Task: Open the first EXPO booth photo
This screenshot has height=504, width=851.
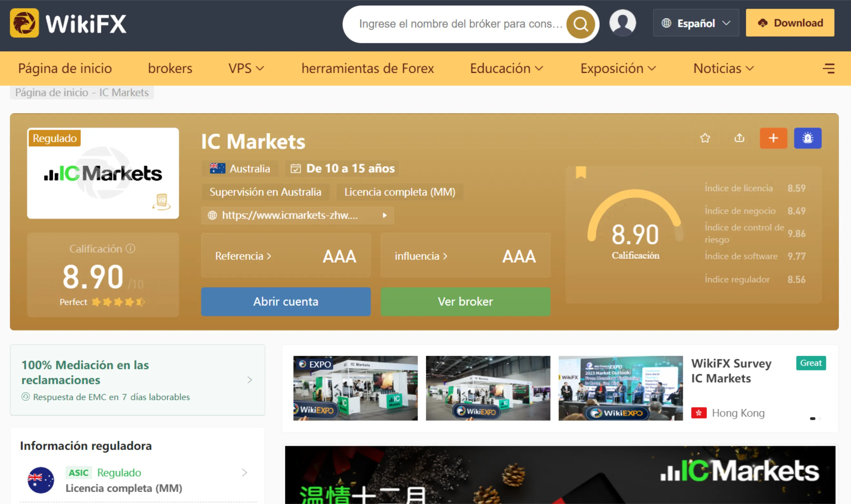Action: (x=355, y=388)
